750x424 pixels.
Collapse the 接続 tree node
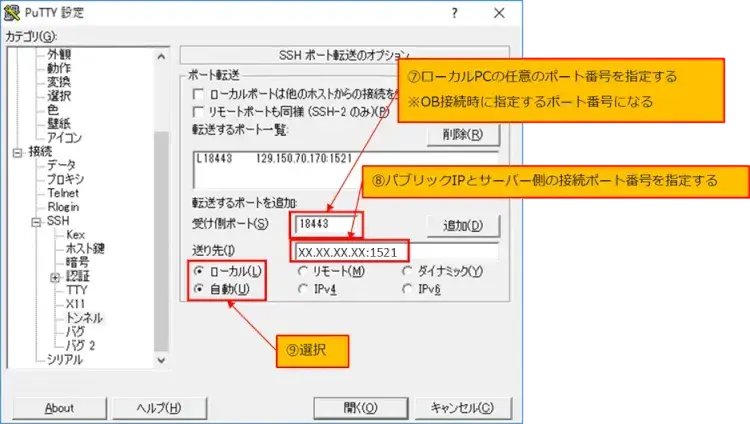click(x=17, y=152)
